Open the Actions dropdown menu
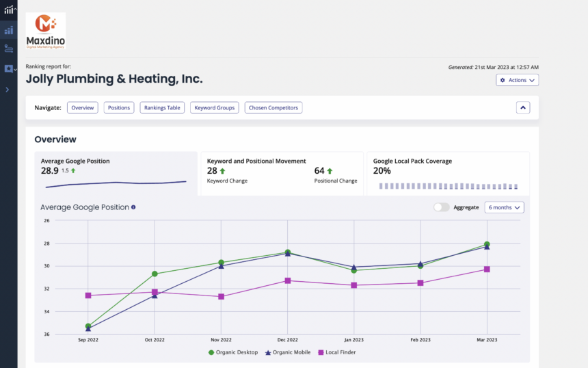Viewport: 588px width, 368px height. (517, 80)
